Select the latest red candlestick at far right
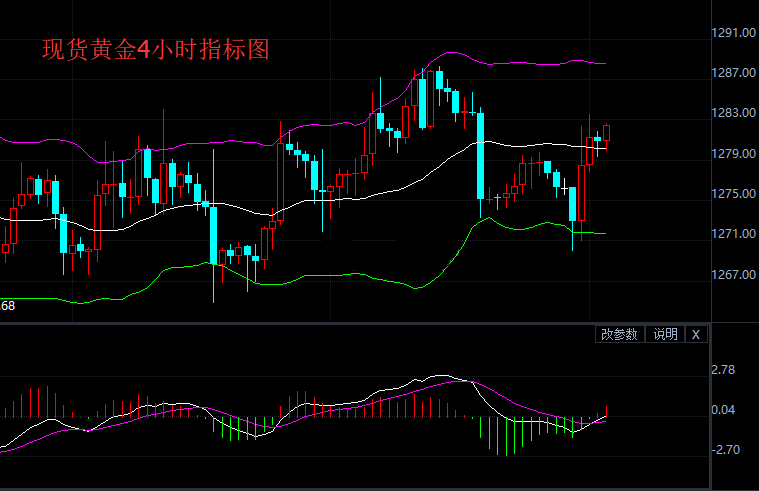The width and height of the screenshot is (759, 491). [x=606, y=134]
